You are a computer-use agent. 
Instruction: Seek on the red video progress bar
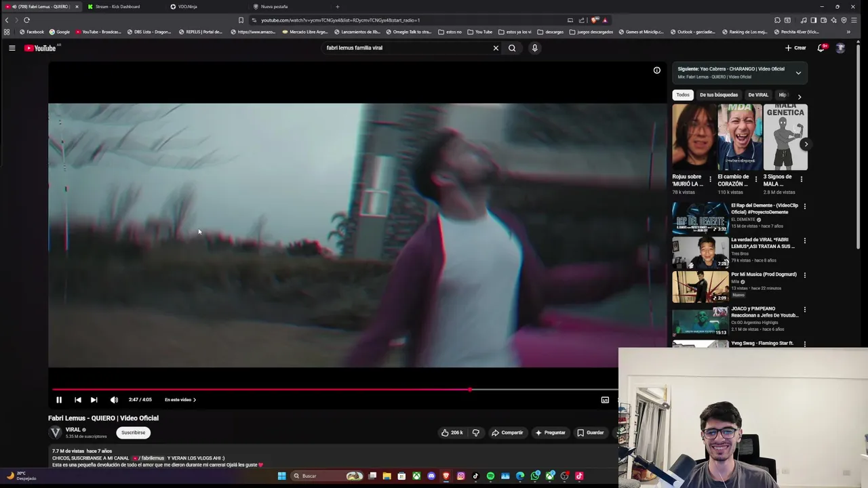tap(261, 390)
